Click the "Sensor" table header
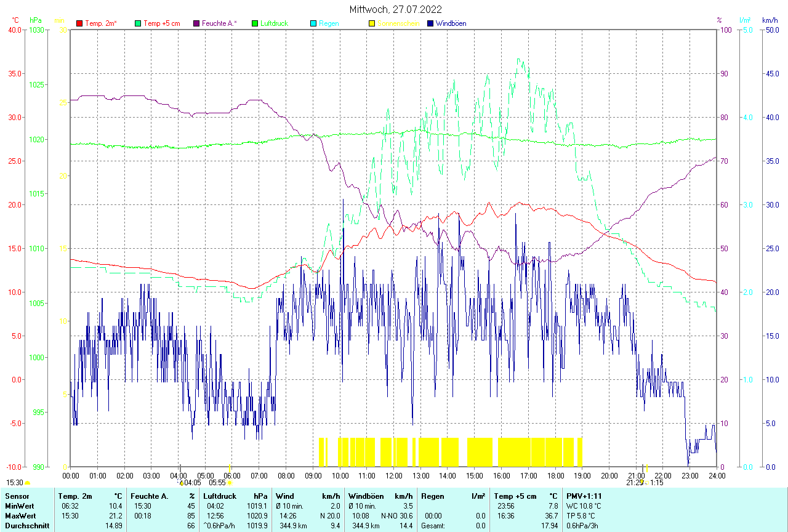The width and height of the screenshot is (788, 532). (x=17, y=496)
